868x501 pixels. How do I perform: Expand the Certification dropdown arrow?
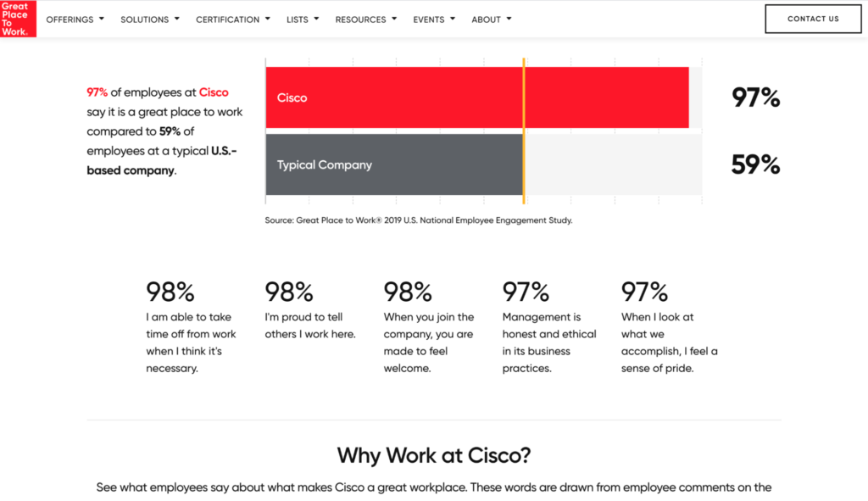[267, 19]
